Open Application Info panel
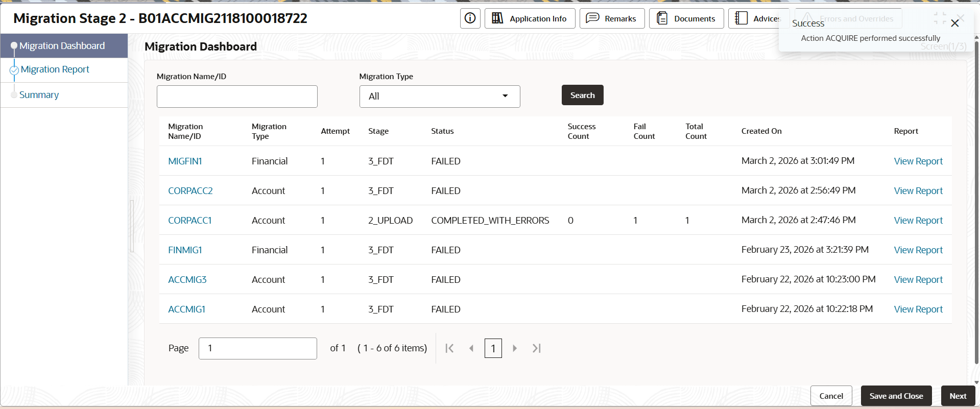 tap(530, 18)
